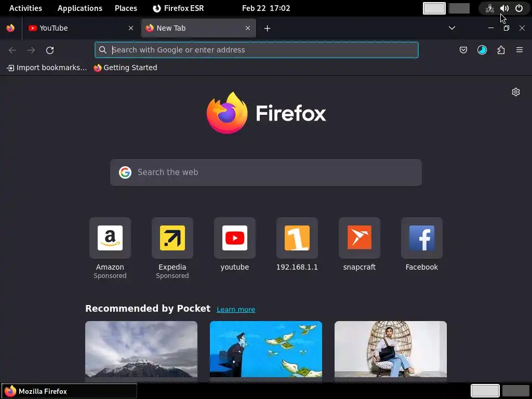Click Mozilla Firefox in the taskbar
532x399 pixels.
69,391
